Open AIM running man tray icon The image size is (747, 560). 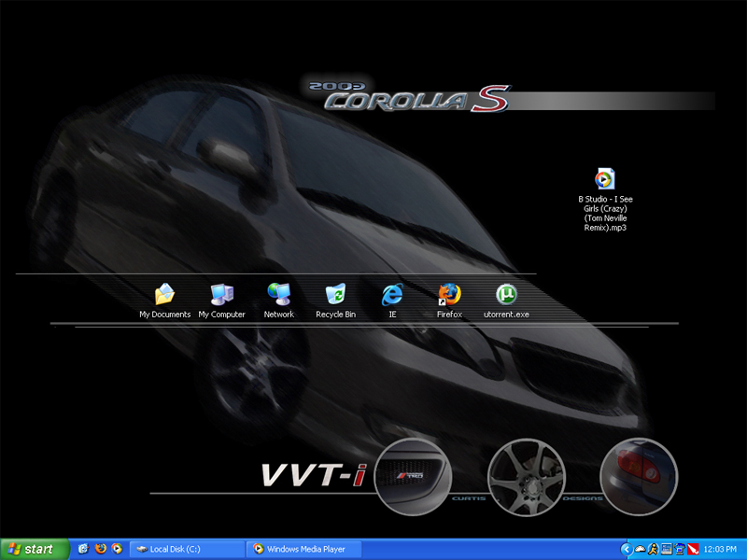click(x=653, y=549)
